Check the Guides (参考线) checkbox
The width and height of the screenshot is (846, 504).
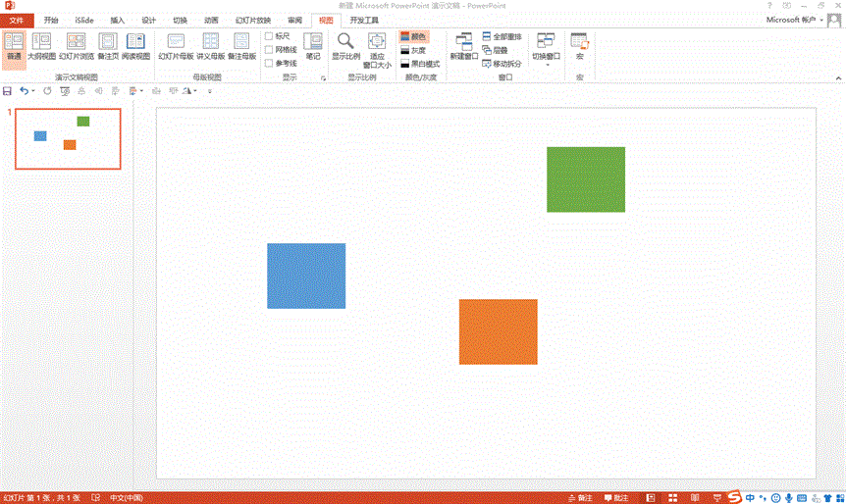pyautogui.click(x=270, y=64)
